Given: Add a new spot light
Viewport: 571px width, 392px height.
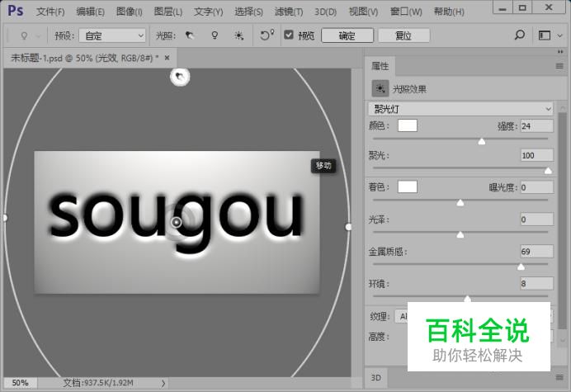Looking at the screenshot, I should pyautogui.click(x=190, y=35).
